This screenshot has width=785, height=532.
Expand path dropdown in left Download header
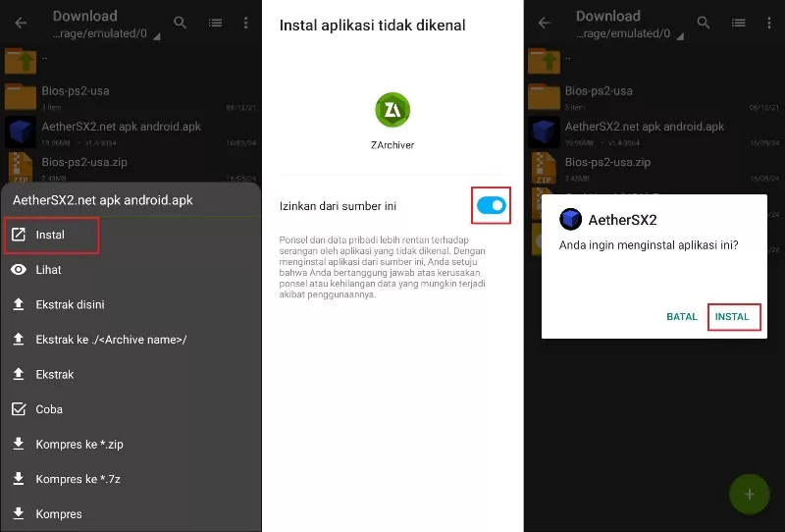tap(157, 36)
